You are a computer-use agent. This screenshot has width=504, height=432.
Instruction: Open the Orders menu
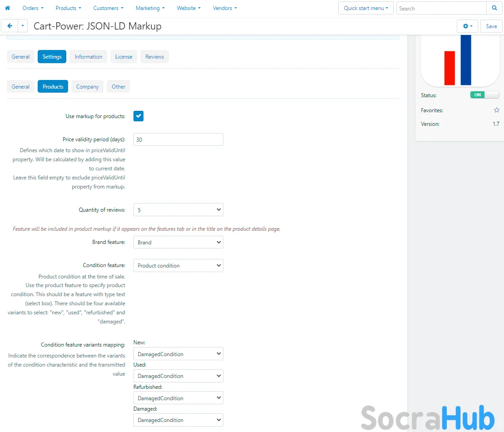tap(33, 8)
